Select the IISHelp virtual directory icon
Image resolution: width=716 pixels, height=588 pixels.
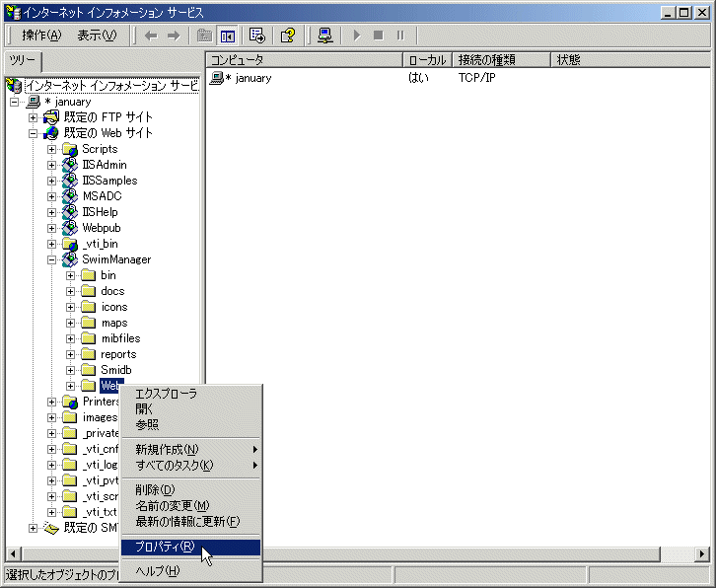[70, 212]
